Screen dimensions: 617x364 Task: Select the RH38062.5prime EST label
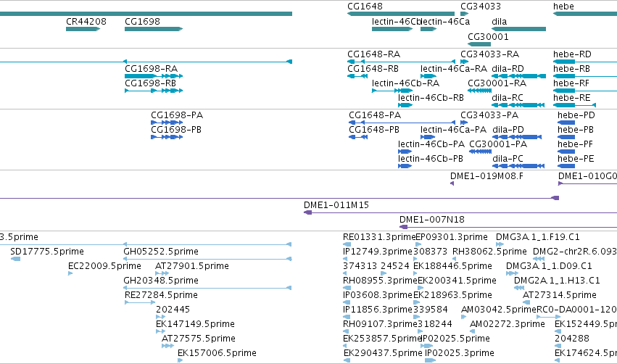tap(489, 252)
